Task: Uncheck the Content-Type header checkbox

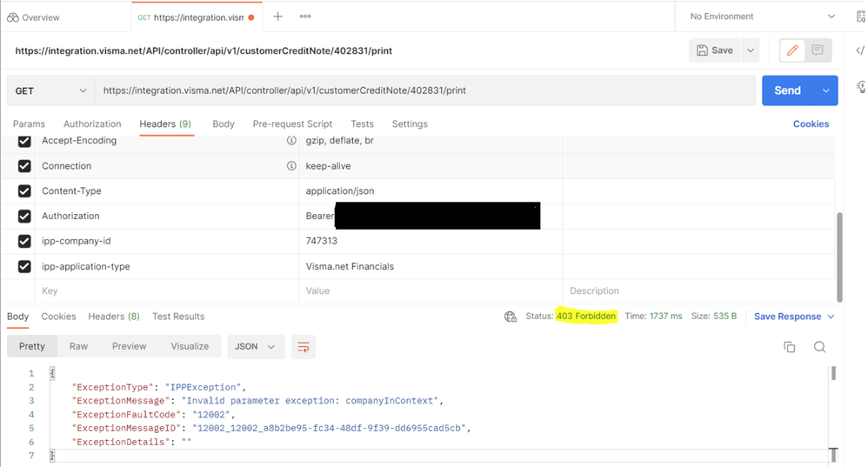Action: (24, 191)
